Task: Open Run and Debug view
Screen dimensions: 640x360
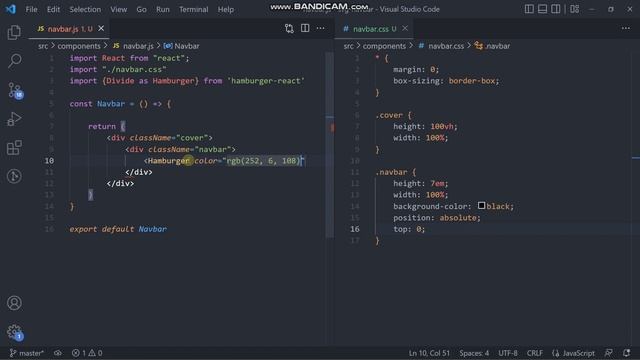Action: pyautogui.click(x=14, y=119)
